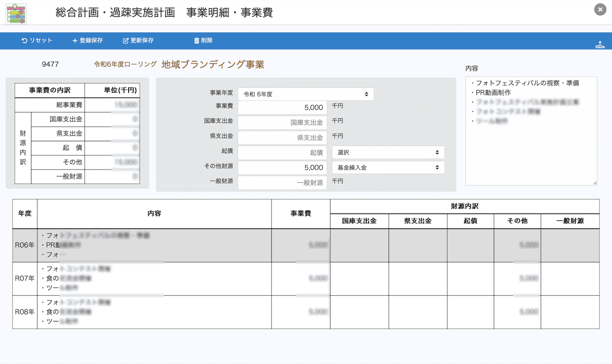
Task: Click the 事業費 input field
Action: [282, 107]
